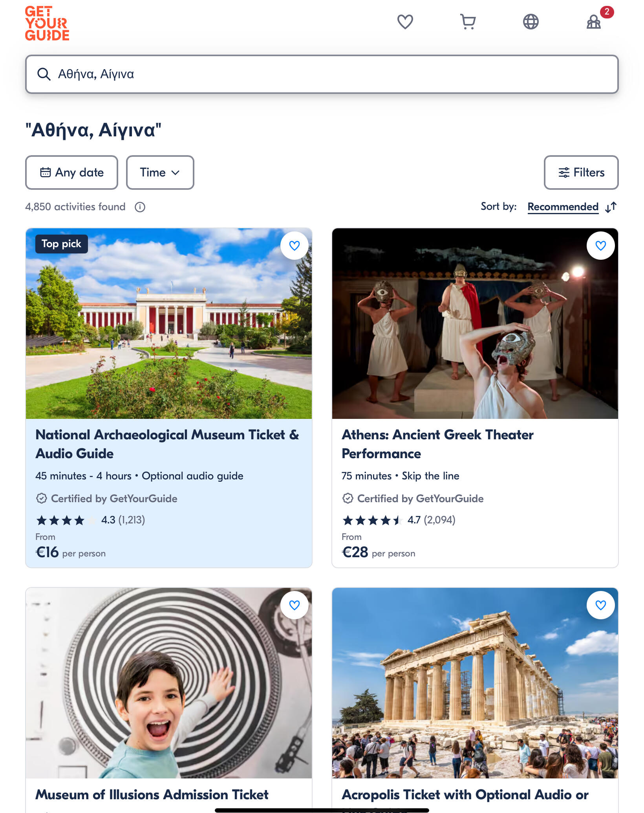Open the Filters panel
The height and width of the screenshot is (813, 644).
click(x=581, y=173)
